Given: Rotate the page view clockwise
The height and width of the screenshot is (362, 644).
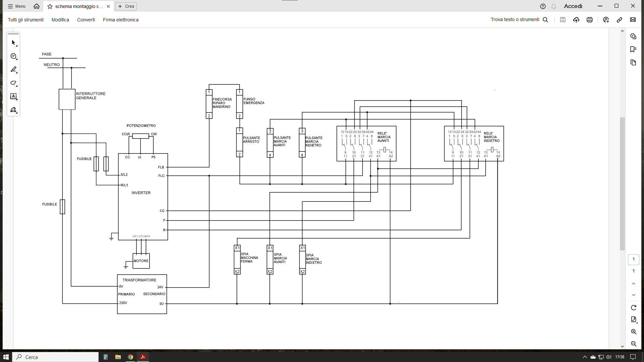Looking at the screenshot, I should [x=633, y=308].
